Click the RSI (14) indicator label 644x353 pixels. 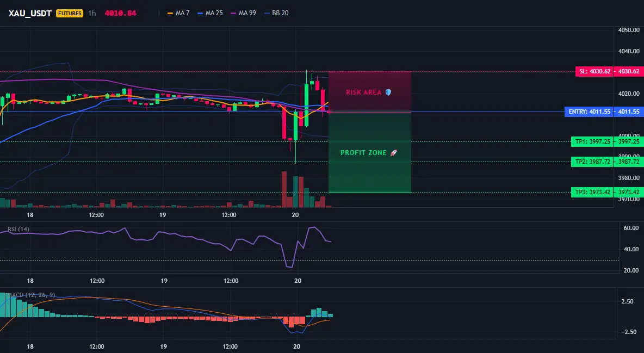(18, 229)
